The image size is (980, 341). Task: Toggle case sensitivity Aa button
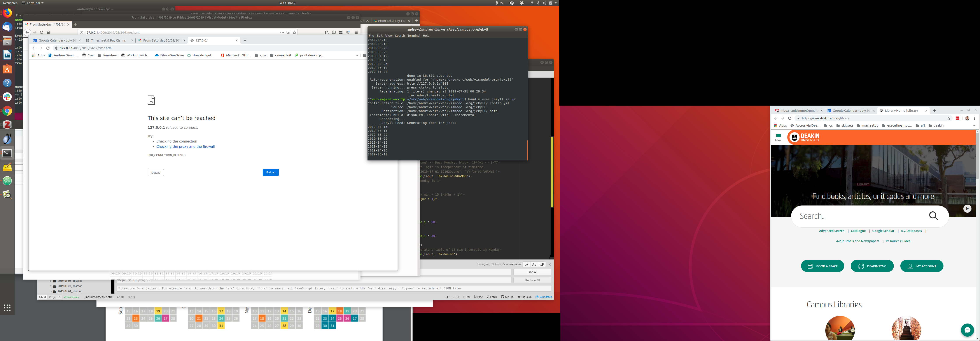click(x=534, y=264)
